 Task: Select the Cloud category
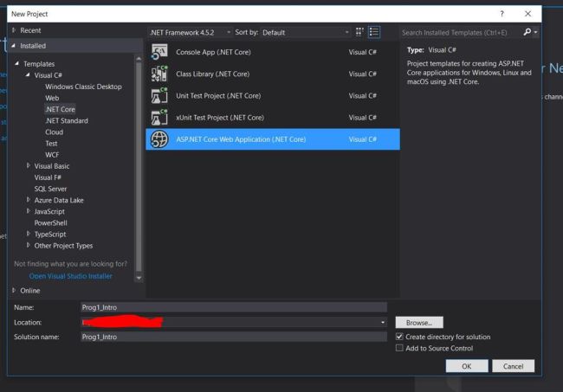tap(55, 132)
